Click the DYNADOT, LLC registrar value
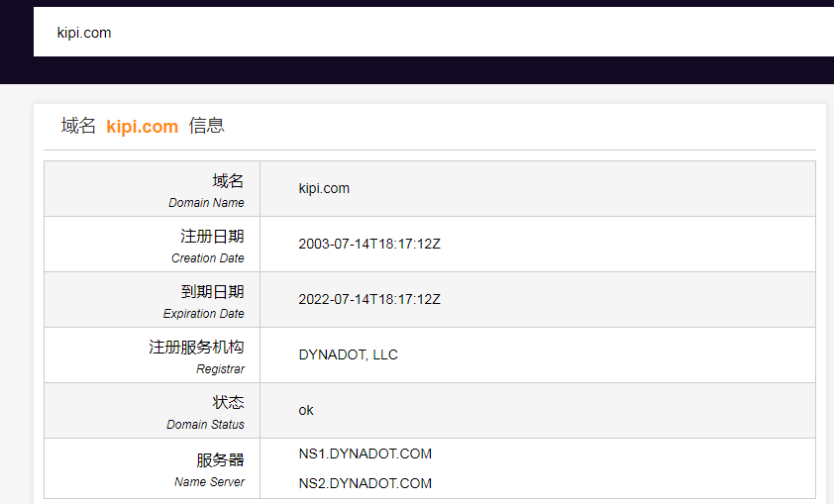This screenshot has height=504, width=834. [x=348, y=354]
